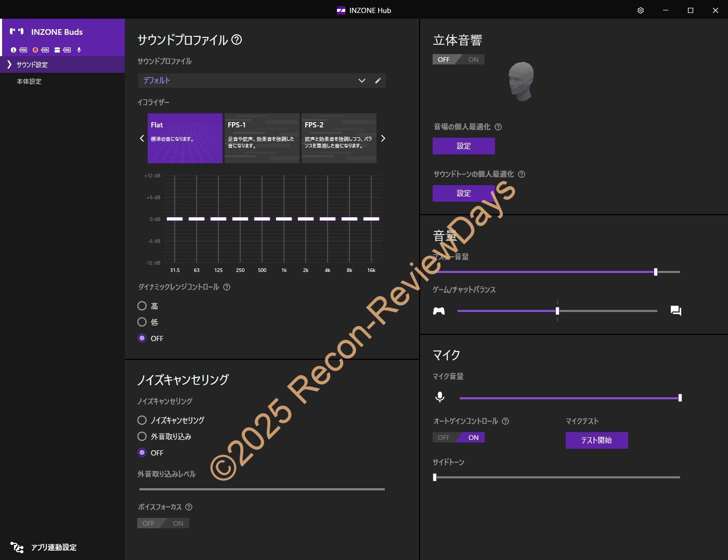Viewport: 728px width, 560px height.
Task: Click the game controller balance icon
Action: click(x=439, y=311)
